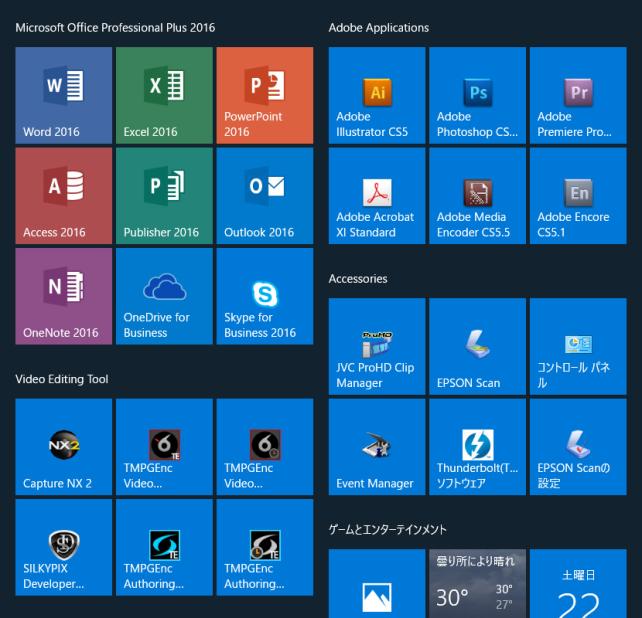Launch Excel 2016 from its tile
Screen dimensions: 642x618
click(x=164, y=95)
